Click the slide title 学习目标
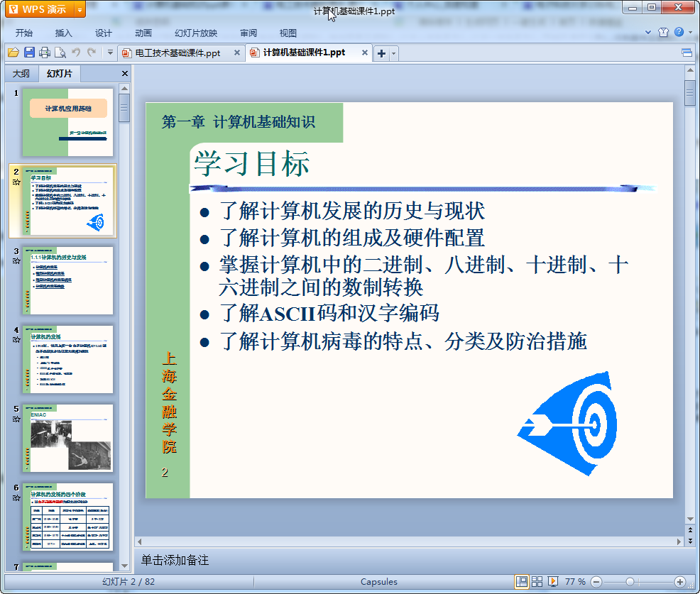The width and height of the screenshot is (700, 594). (251, 163)
